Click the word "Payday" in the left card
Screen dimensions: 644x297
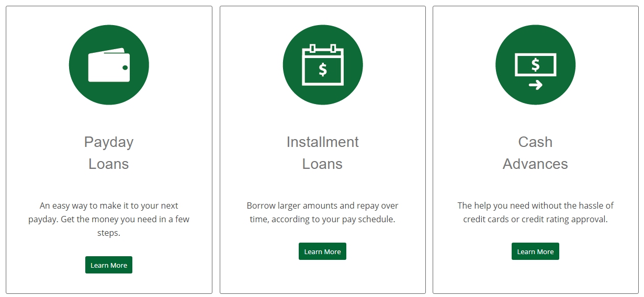click(x=109, y=143)
